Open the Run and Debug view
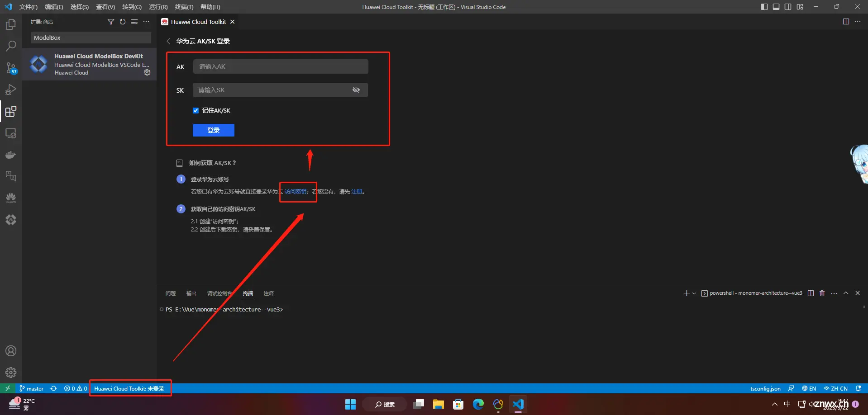868x415 pixels. 11,90
